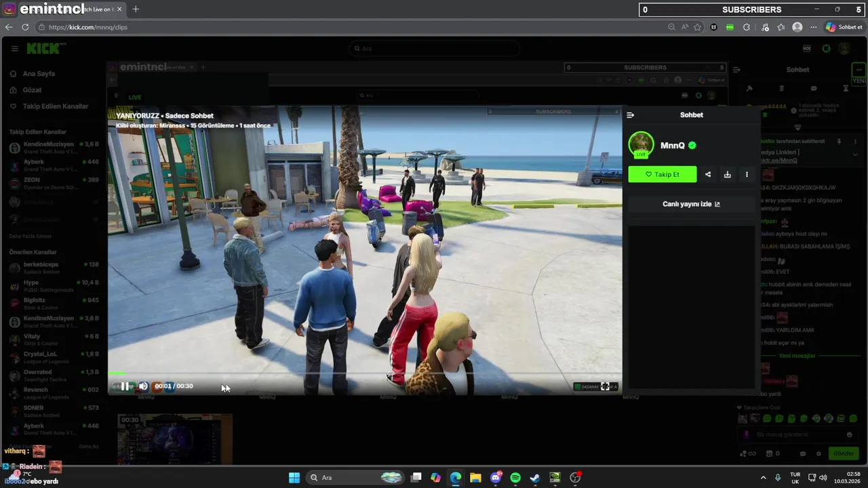The width and height of the screenshot is (868, 488).
Task: Expand Daha Fazla Göster under followed channels
Action: click(x=31, y=237)
